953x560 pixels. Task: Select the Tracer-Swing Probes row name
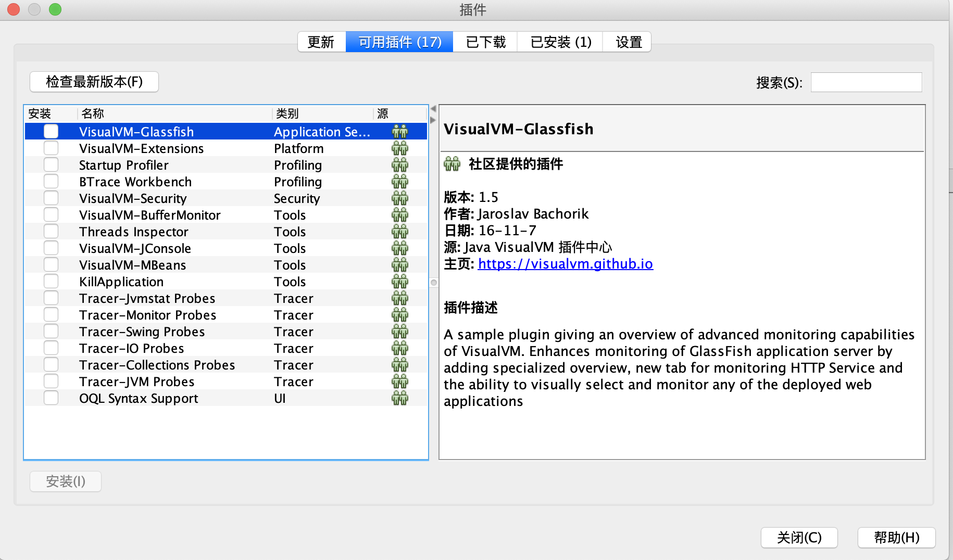point(142,332)
